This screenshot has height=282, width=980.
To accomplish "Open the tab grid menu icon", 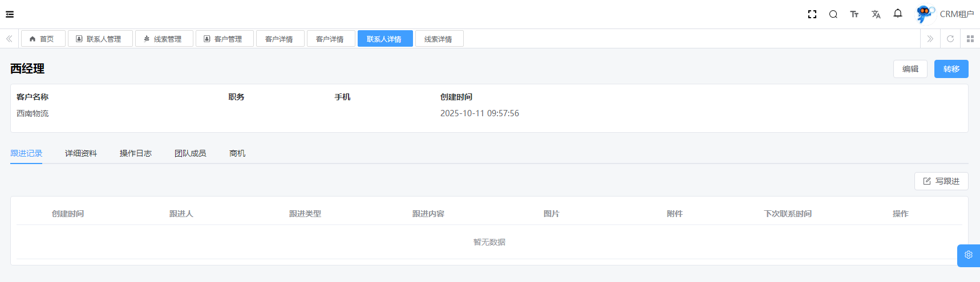I will pyautogui.click(x=970, y=39).
